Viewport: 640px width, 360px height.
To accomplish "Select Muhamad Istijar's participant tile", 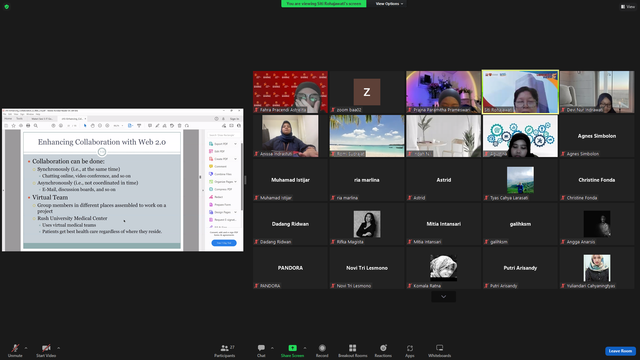I will point(290,180).
